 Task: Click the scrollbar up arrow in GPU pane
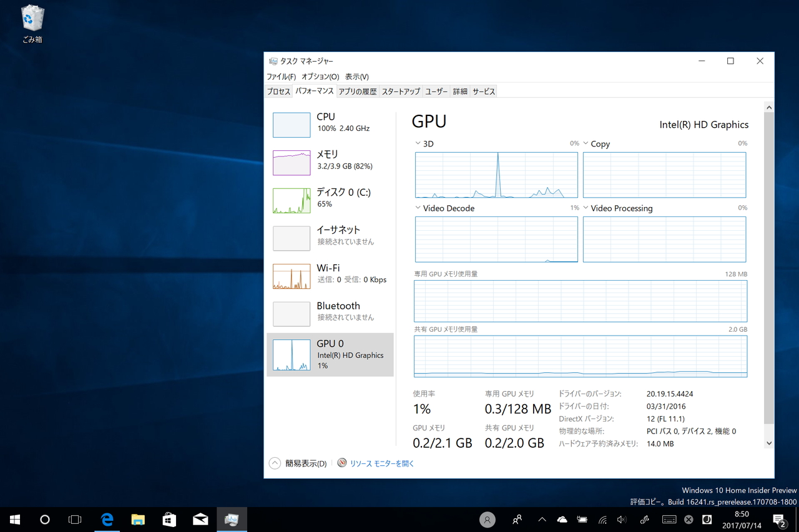[769, 108]
